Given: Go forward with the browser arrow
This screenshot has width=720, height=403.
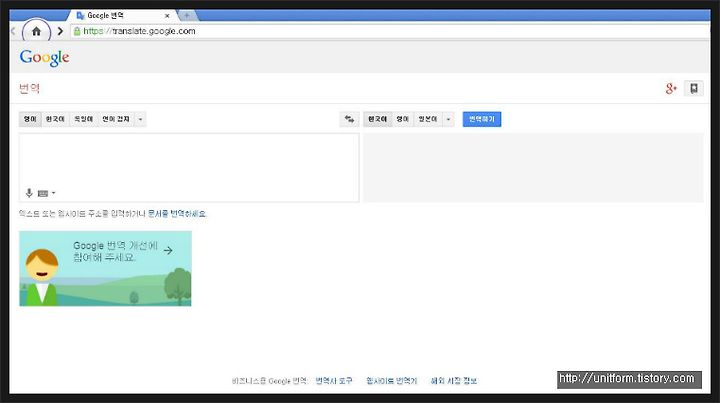Looking at the screenshot, I should coord(60,31).
